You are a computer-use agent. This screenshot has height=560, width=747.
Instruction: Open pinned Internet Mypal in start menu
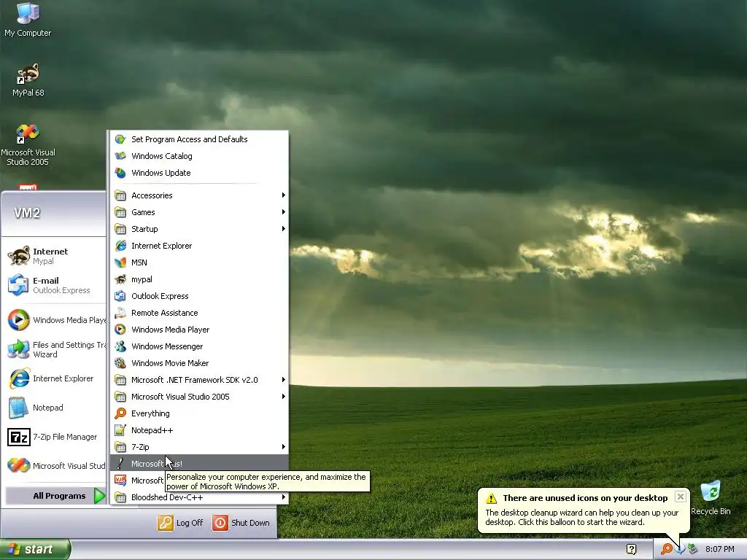click(54, 256)
